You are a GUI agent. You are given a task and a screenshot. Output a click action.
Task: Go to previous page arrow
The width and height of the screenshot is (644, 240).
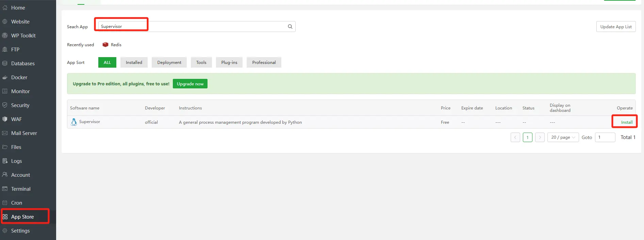[515, 137]
